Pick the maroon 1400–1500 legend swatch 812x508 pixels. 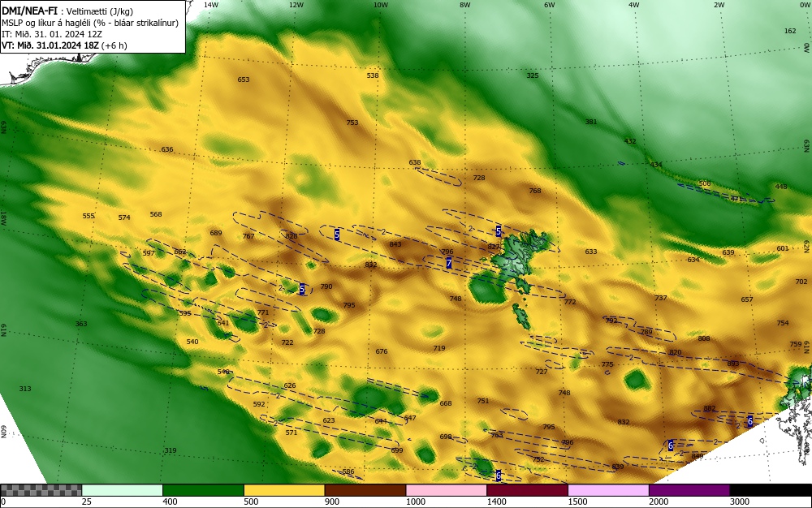click(527, 490)
